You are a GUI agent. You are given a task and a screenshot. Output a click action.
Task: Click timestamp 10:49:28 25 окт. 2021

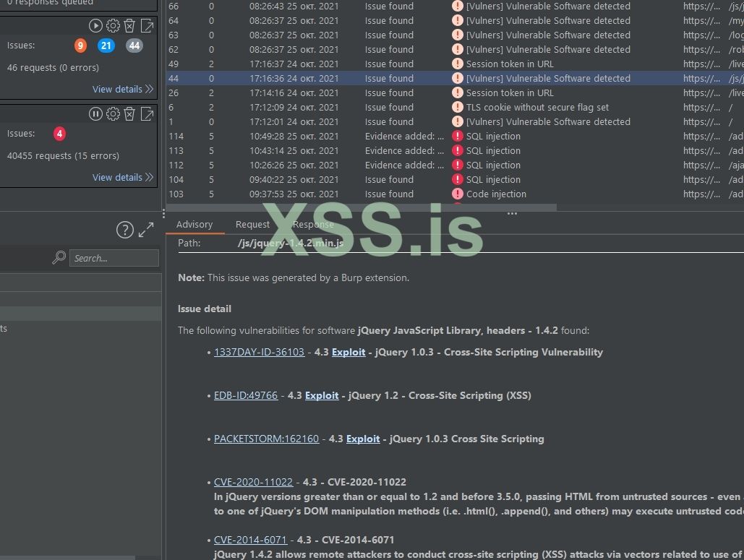click(x=294, y=136)
